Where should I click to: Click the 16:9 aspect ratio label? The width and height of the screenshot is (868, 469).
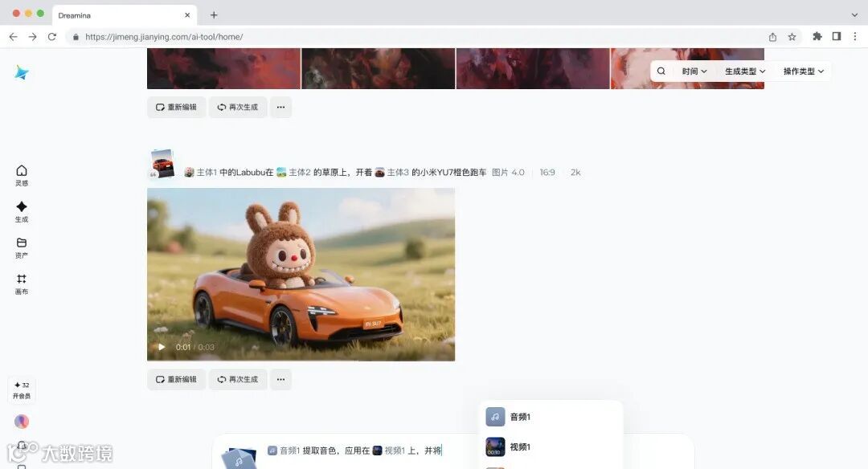[x=547, y=173]
